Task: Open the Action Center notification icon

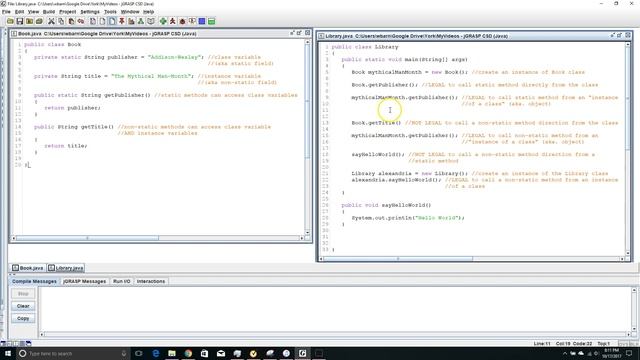Action: (629, 353)
